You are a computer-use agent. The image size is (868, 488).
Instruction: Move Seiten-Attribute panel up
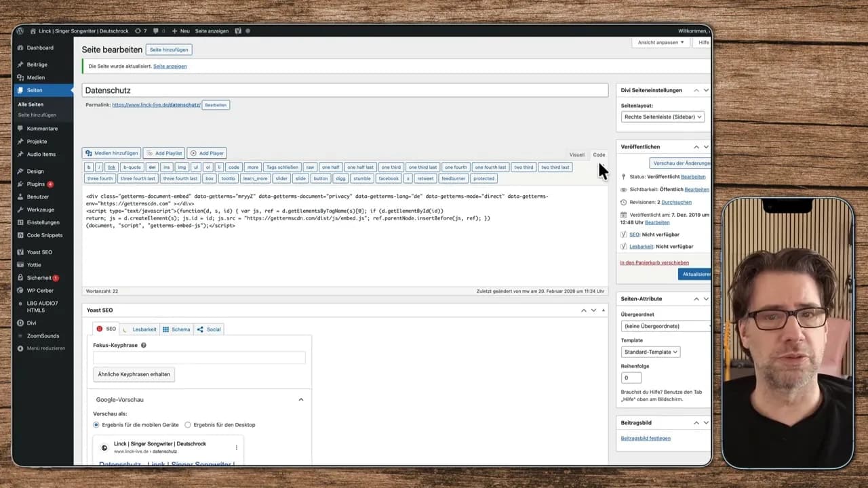(x=696, y=298)
